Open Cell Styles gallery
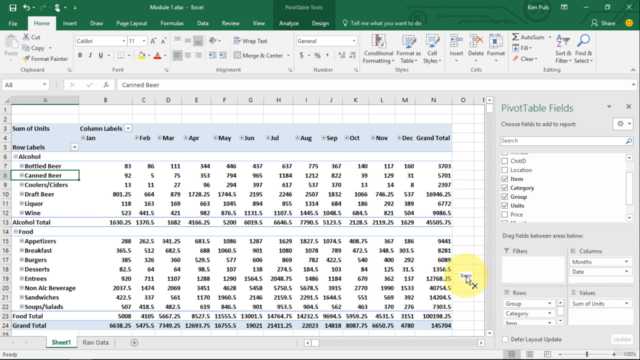This screenshot has height=360, width=640. 432,49
